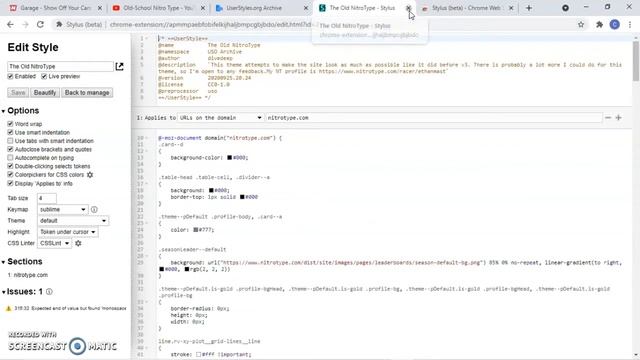Click the warning icon of the issue
The width and height of the screenshot is (640, 360).
pos(8,309)
